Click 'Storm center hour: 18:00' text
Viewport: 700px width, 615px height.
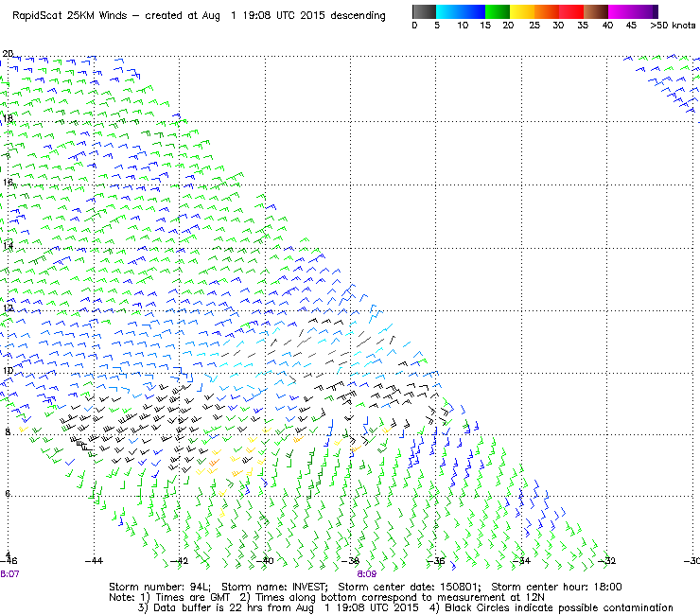557,587
